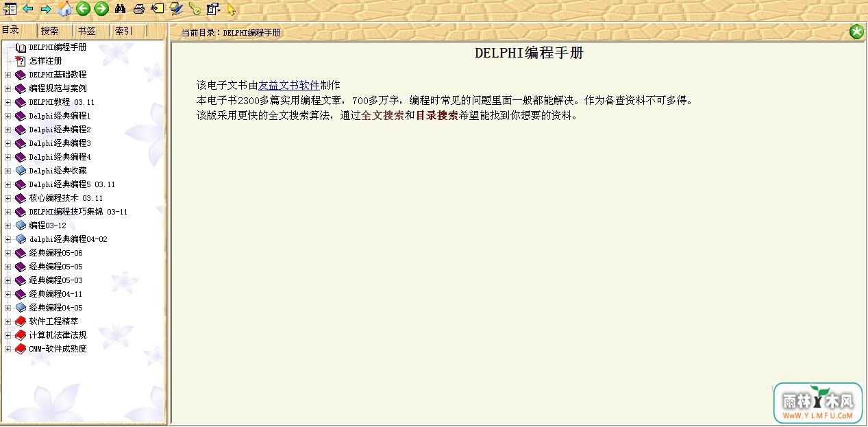Select the delphi经典编程04-02 entry
The width and height of the screenshot is (868, 427).
pos(68,239)
